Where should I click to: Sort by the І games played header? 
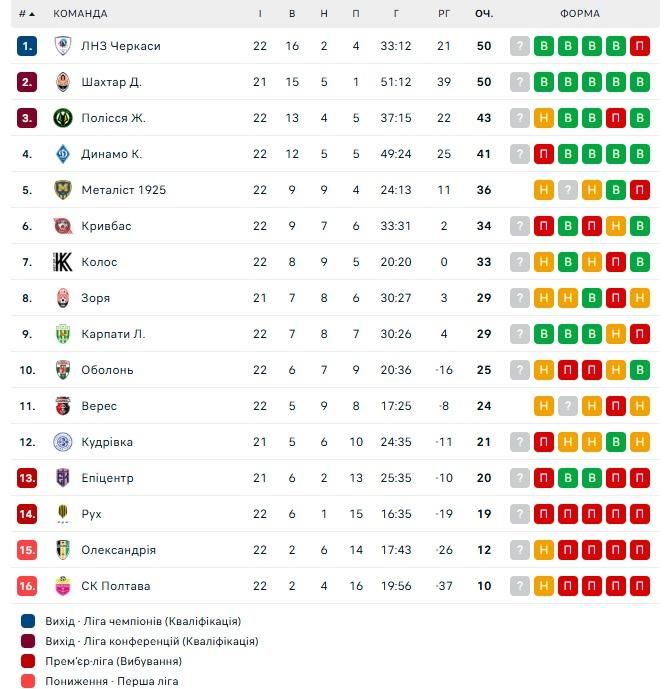pos(260,14)
